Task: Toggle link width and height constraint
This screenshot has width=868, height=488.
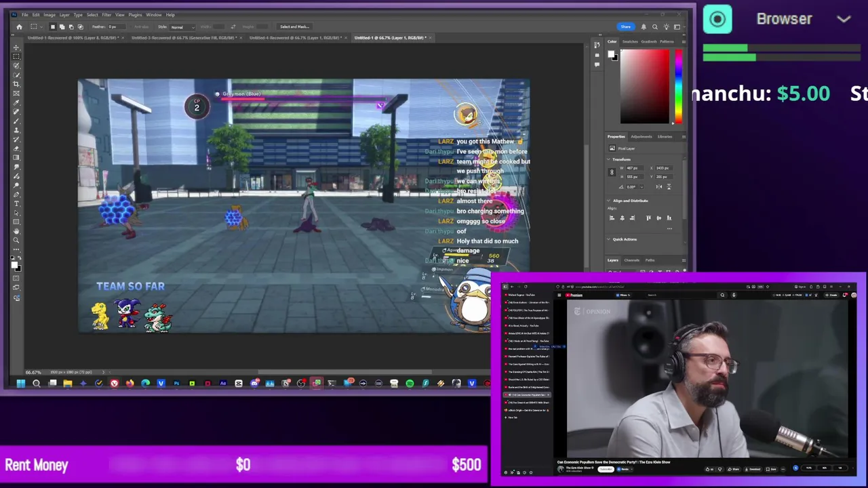Action: click(x=612, y=172)
